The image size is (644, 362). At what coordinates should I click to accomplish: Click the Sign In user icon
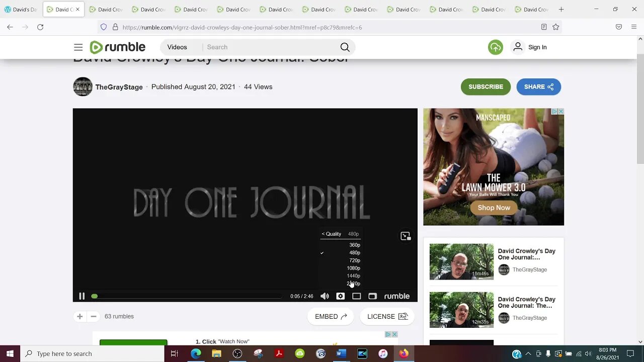pos(518,47)
